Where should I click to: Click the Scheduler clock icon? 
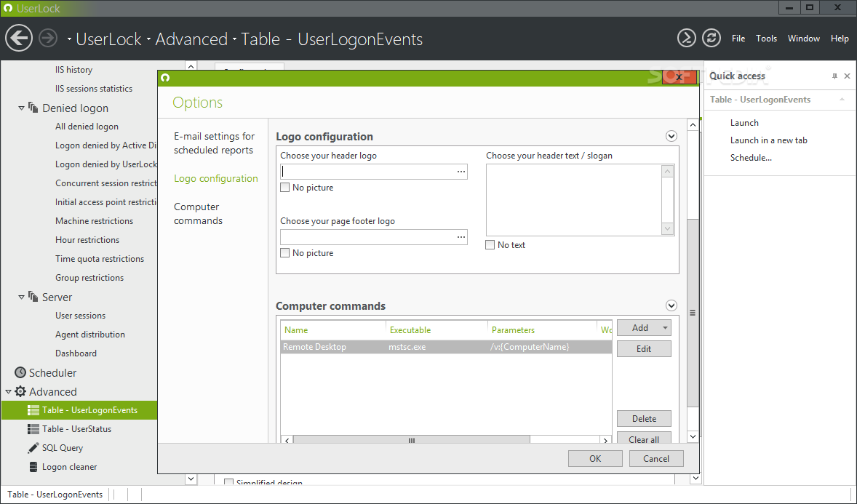(20, 372)
